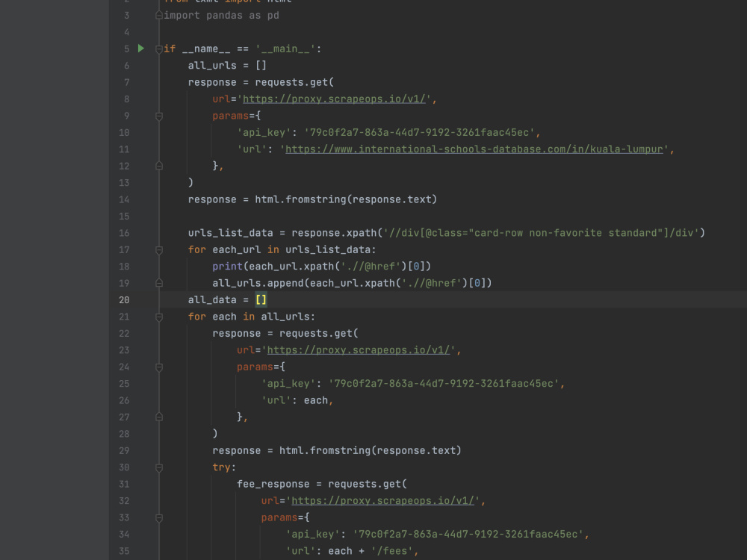Click the 'try:' keyword on line 30

click(224, 467)
